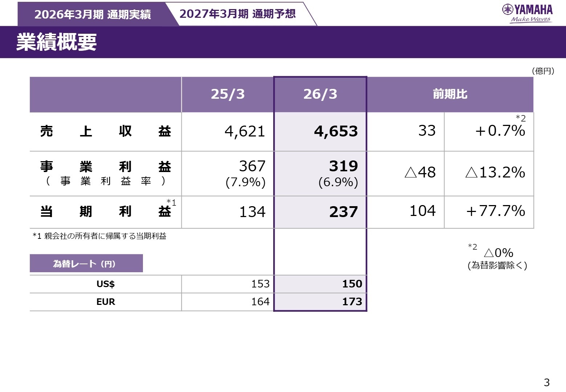Viewport: 566px width, 392px height.
Task: Click the (6.9%) margin value
Action: pos(338,182)
